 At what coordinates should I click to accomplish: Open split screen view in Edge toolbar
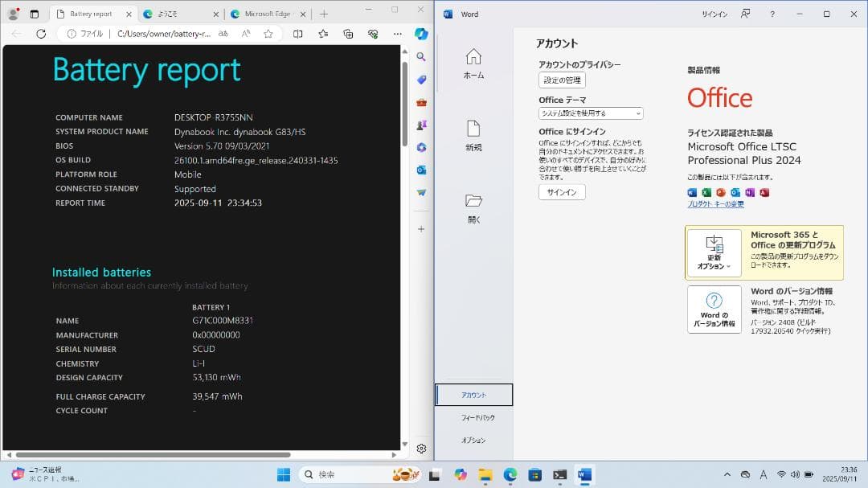point(297,34)
